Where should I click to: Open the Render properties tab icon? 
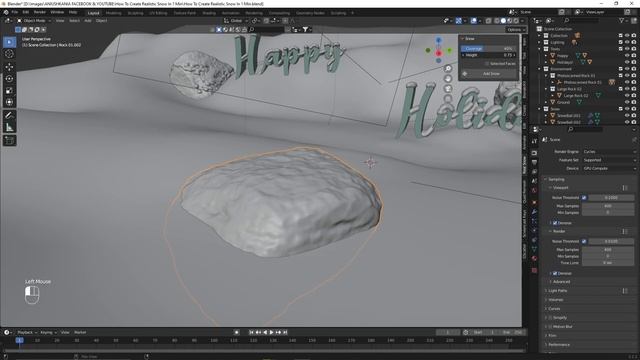(534, 153)
